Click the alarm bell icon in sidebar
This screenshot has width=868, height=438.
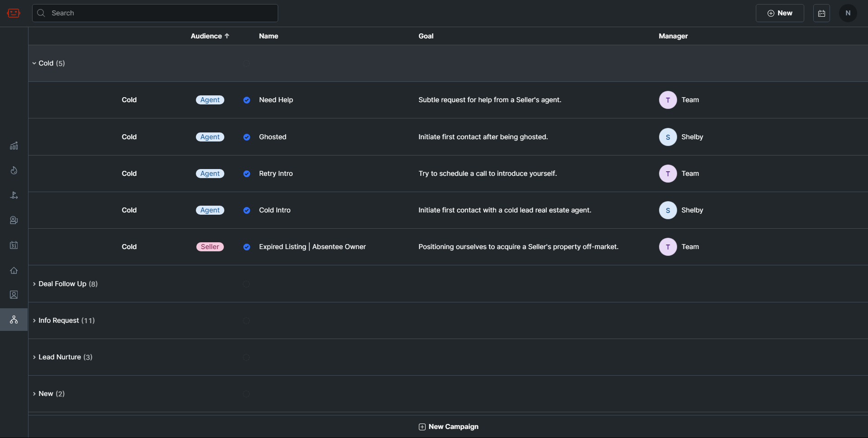click(14, 220)
